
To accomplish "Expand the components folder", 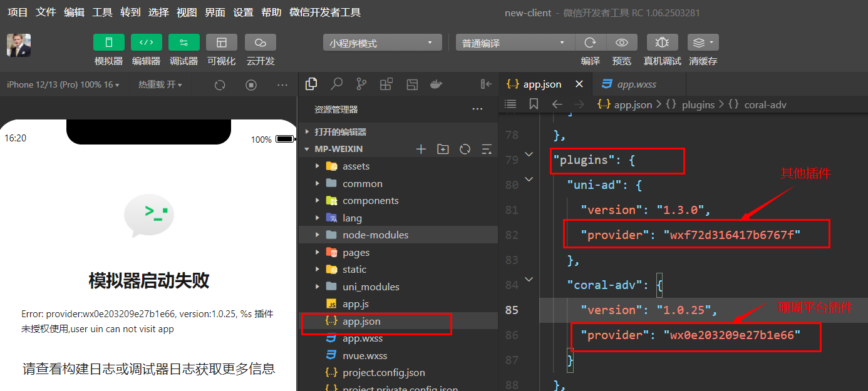I will coord(398,201).
